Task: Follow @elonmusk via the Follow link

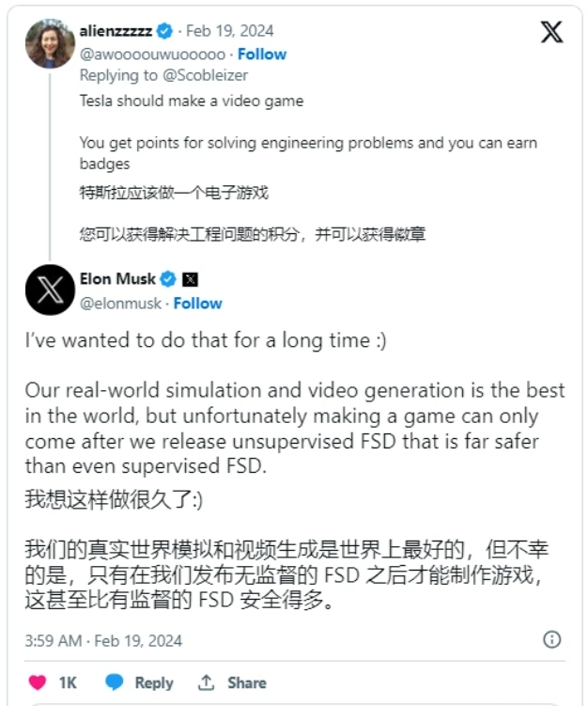Action: click(197, 303)
